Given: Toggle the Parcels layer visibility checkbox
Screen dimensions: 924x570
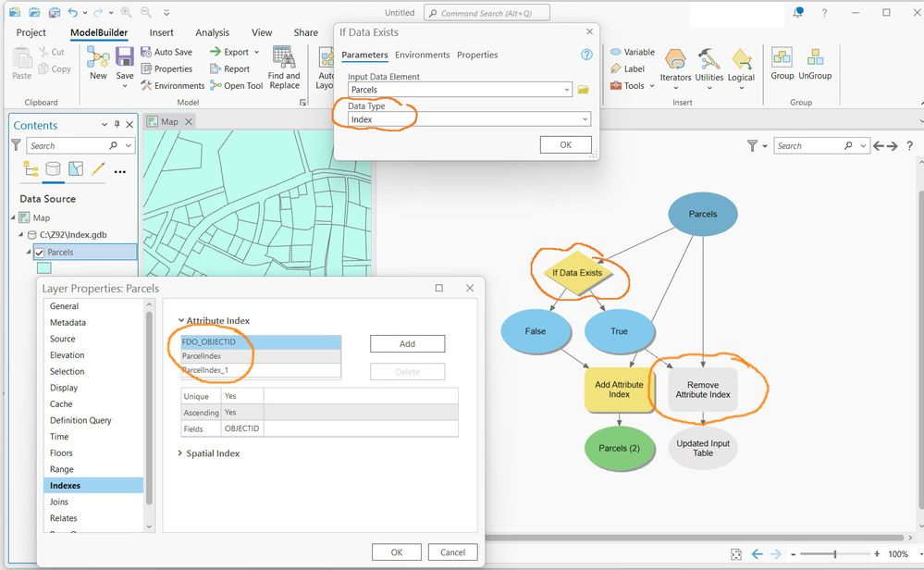Looking at the screenshot, I should [x=40, y=253].
